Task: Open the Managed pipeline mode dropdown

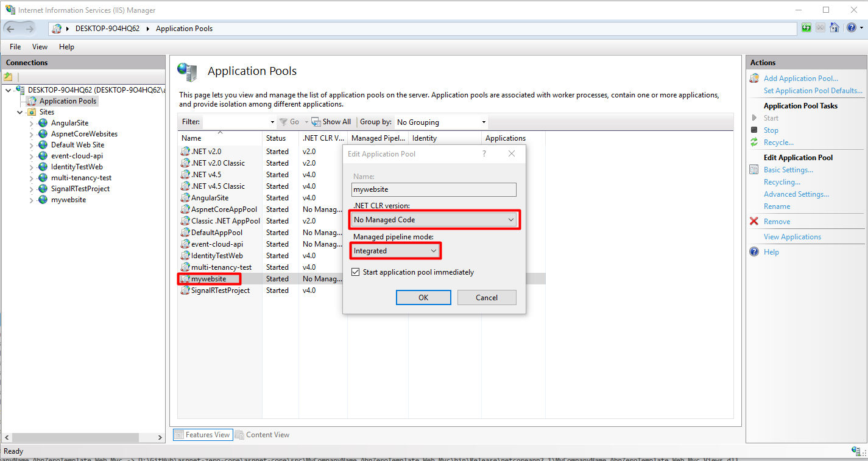Action: 396,251
